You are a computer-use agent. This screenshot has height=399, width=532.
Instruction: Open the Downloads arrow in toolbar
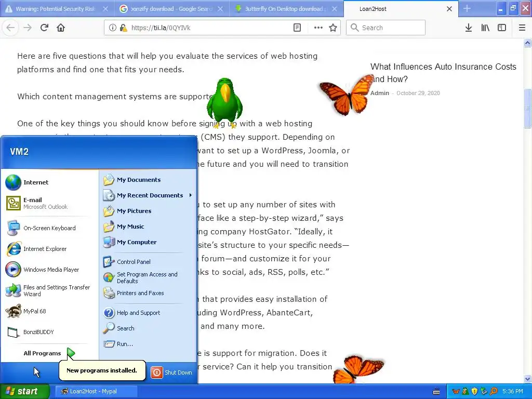click(x=469, y=28)
